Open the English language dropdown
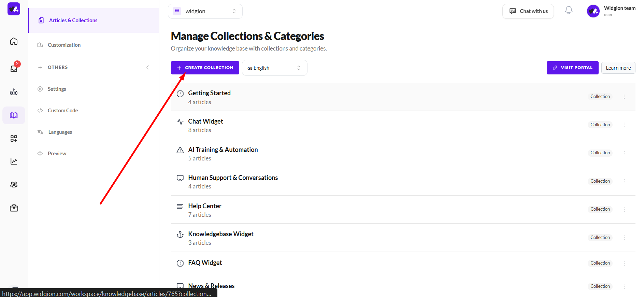 [x=274, y=68]
